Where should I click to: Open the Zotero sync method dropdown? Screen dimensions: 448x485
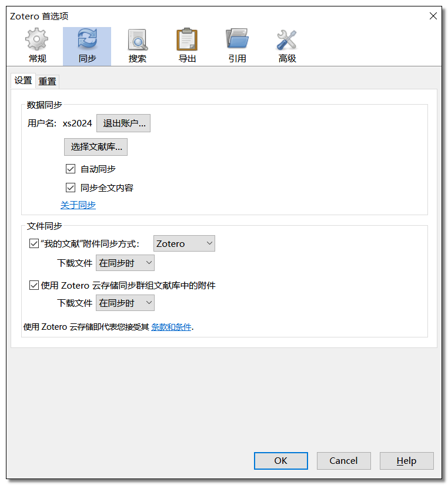tap(184, 243)
